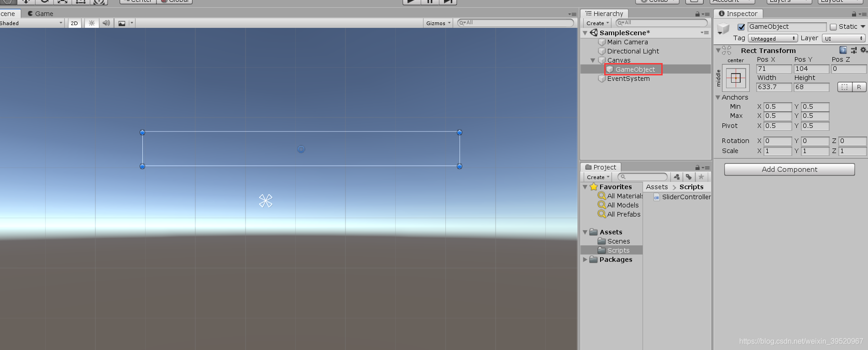Click the raw edit mode R button
This screenshot has height=350, width=868.
pos(859,87)
